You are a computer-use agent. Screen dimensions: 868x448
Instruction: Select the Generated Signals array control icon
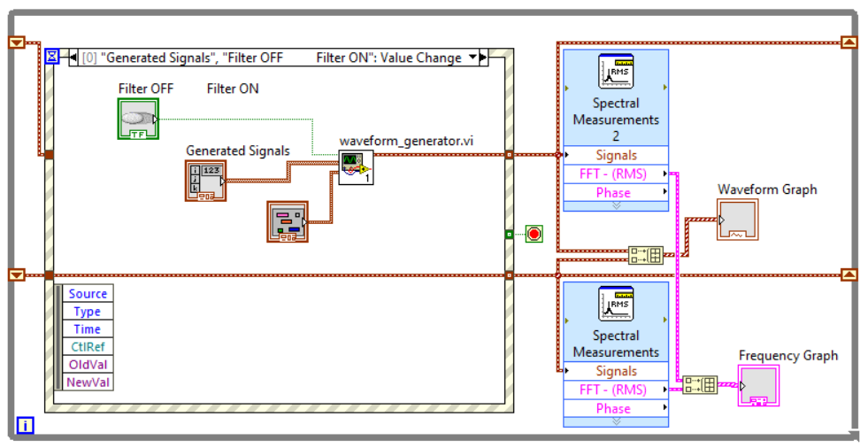[x=205, y=180]
